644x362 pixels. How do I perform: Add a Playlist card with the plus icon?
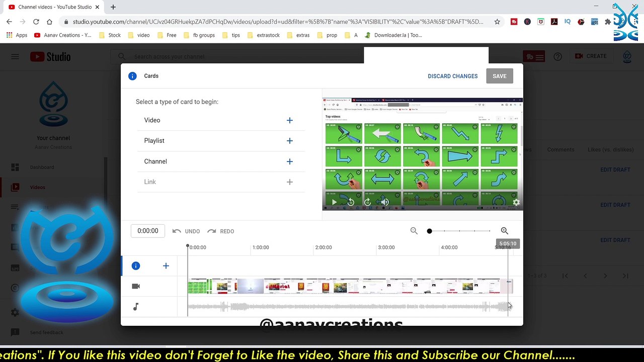[x=289, y=141]
